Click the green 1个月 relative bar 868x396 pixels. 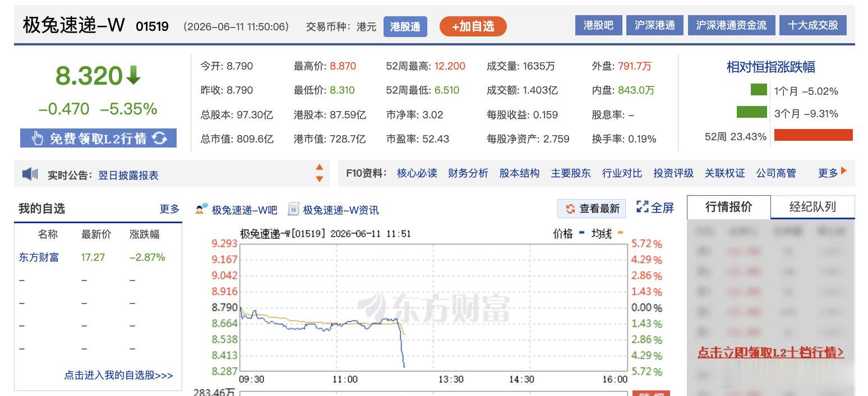(759, 90)
